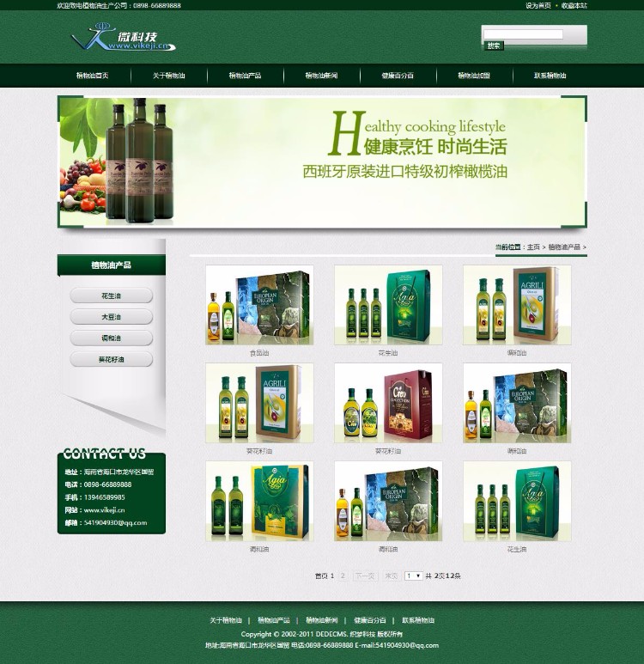Open the 关于植物油 nav item in top bar
This screenshot has width=644, height=664.
click(169, 76)
